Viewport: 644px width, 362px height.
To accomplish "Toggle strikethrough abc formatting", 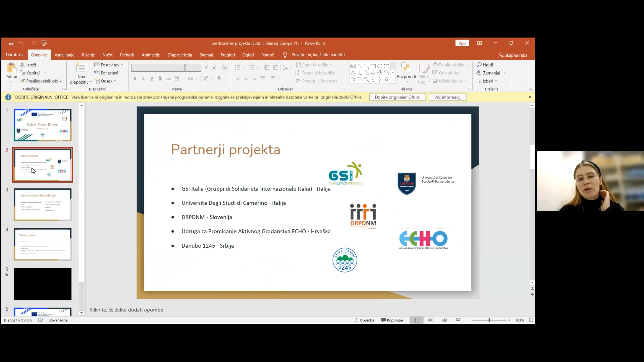I will coord(168,78).
